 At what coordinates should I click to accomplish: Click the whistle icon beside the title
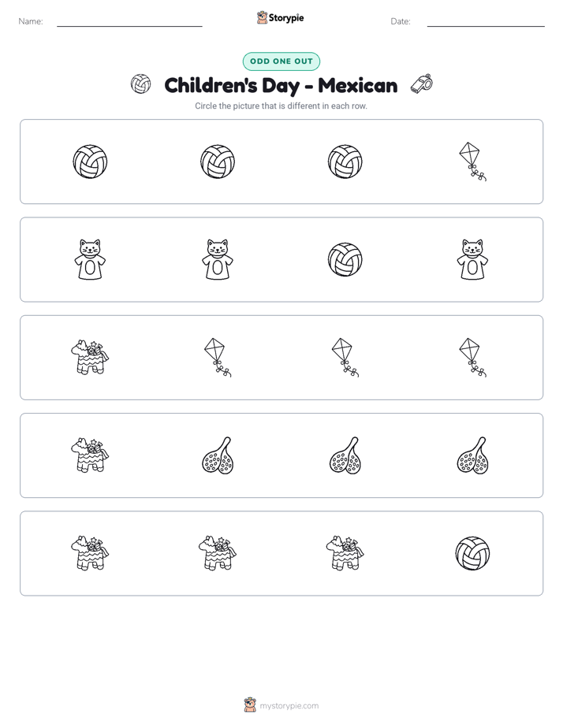tap(422, 84)
